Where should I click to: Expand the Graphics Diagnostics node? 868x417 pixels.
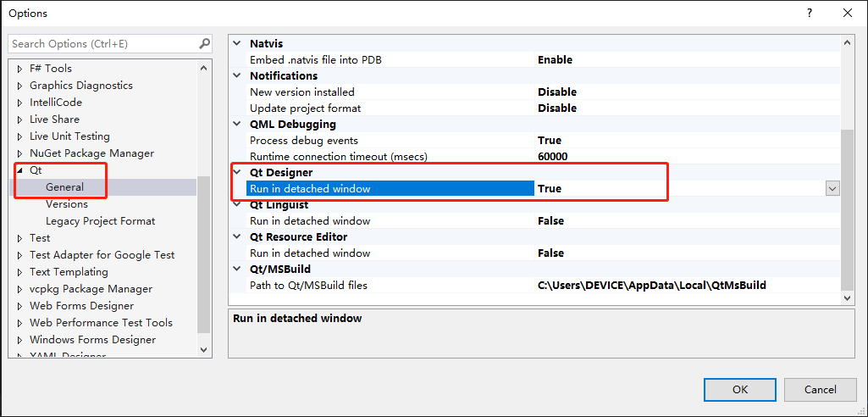20,86
